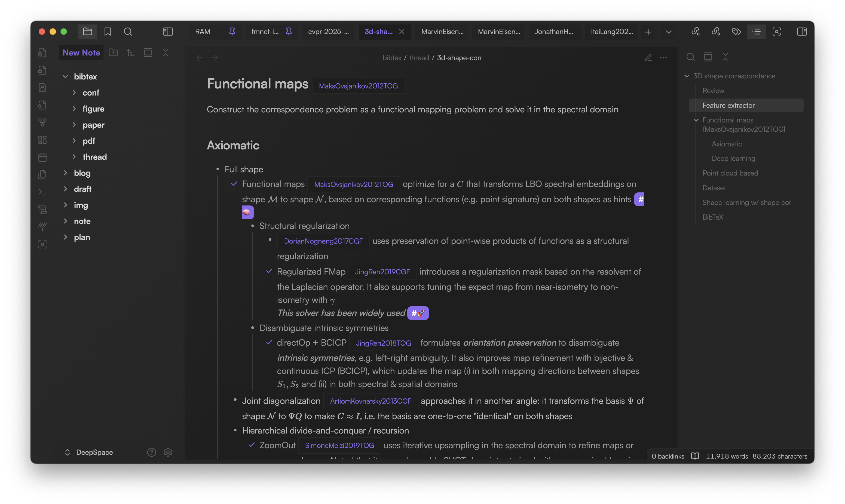Image resolution: width=845 pixels, height=504 pixels.
Task: Open the DorianNogneng2017CGF citation link
Action: 323,241
